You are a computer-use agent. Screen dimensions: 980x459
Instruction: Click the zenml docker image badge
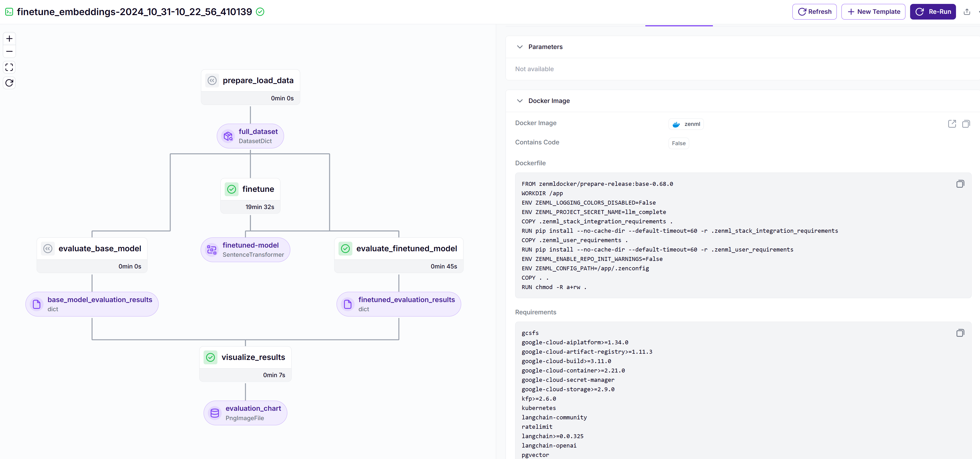(686, 124)
